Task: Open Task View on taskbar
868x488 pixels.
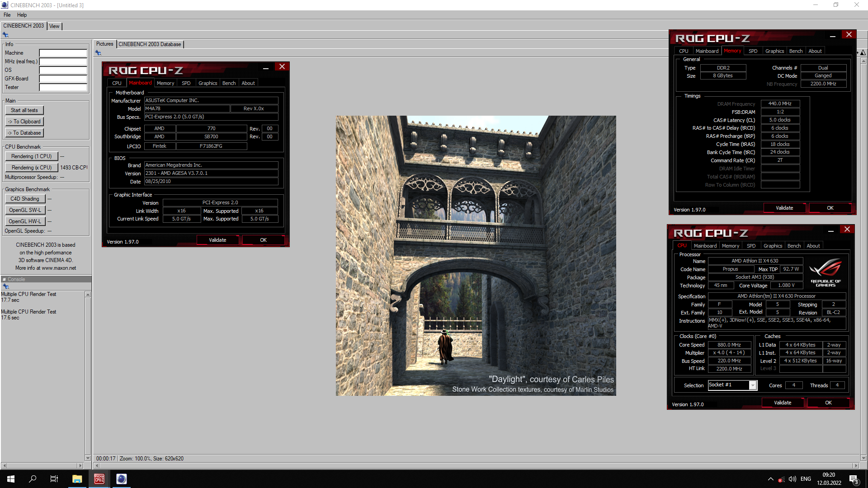Action: click(54, 479)
